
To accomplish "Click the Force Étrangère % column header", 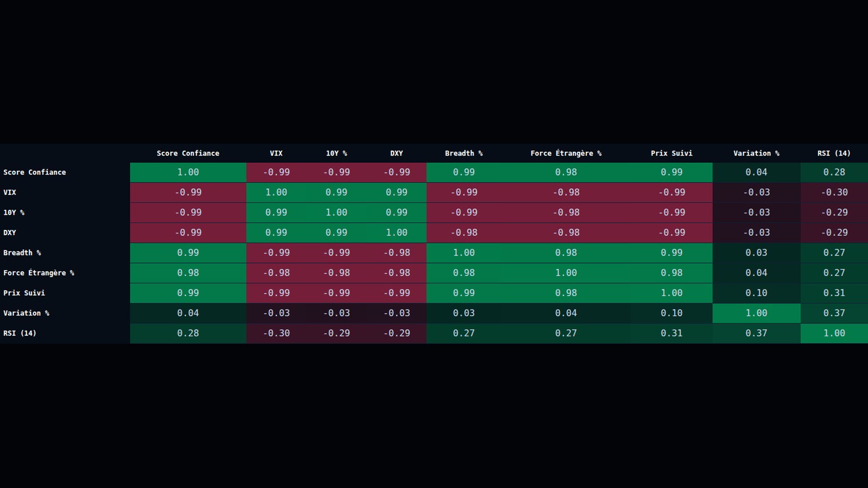I will point(566,153).
